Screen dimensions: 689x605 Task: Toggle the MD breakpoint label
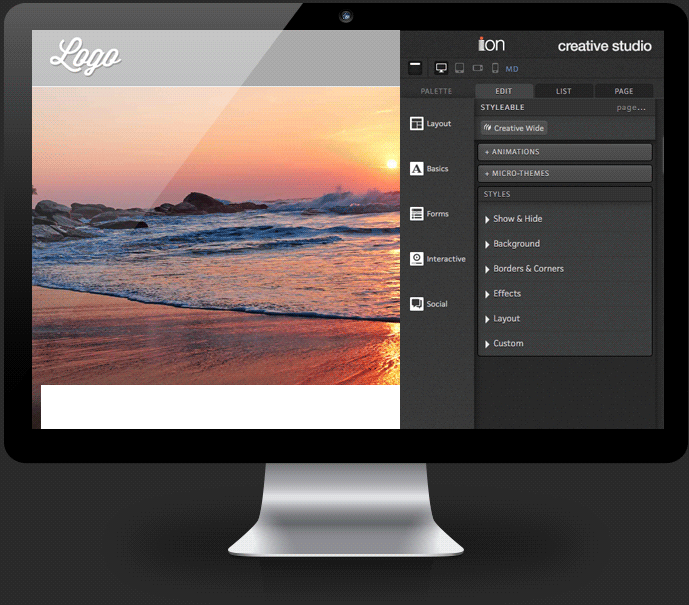[x=512, y=69]
